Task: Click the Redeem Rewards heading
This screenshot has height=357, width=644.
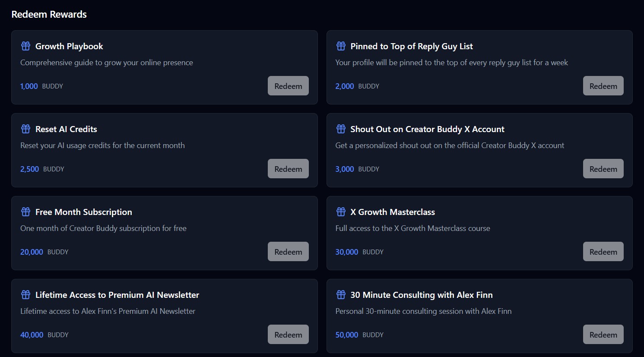Action: pos(49,14)
